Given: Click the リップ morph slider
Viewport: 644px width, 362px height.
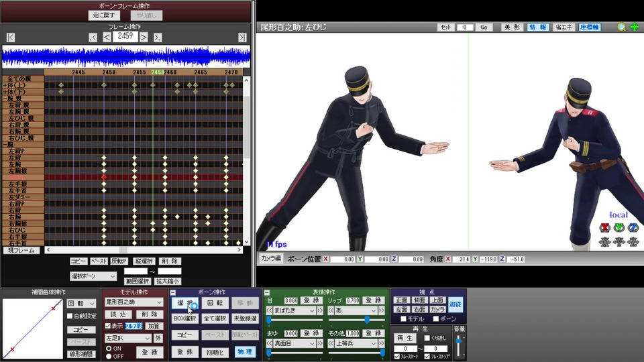Looking at the screenshot, I should point(356,320).
